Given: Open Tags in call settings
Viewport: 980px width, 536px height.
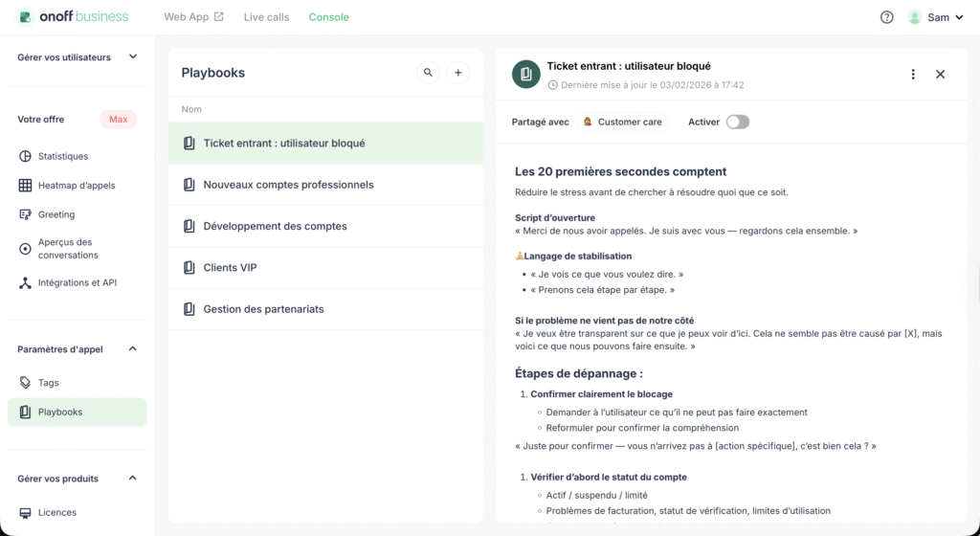Looking at the screenshot, I should coord(48,383).
